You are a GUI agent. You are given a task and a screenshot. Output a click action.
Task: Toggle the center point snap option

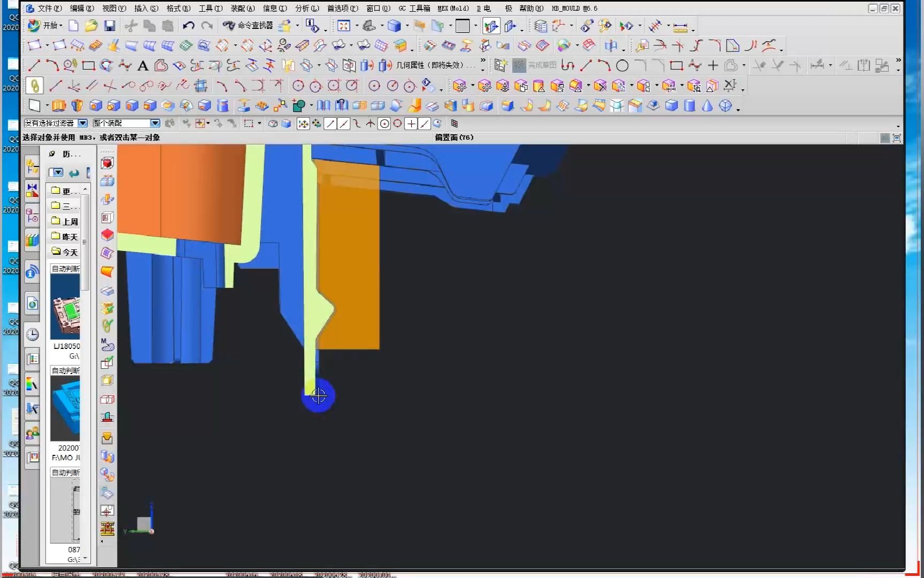pyautogui.click(x=384, y=124)
